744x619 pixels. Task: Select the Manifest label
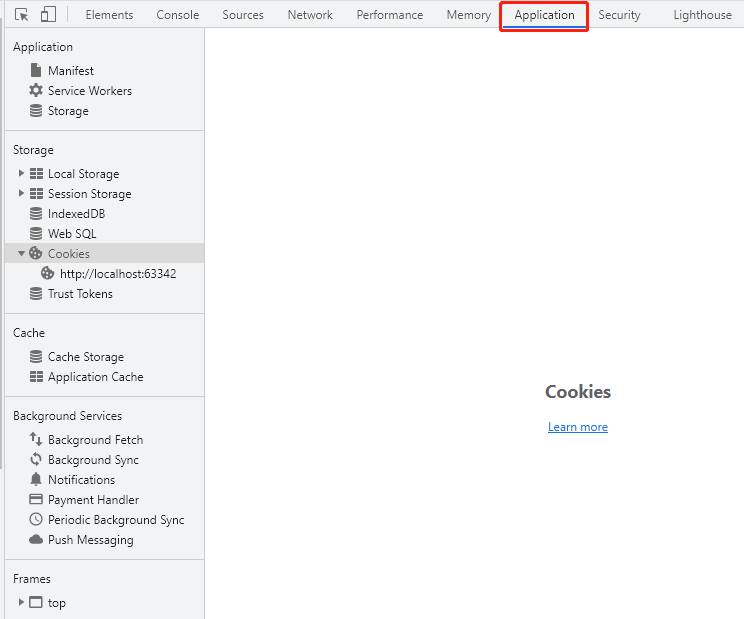point(71,71)
